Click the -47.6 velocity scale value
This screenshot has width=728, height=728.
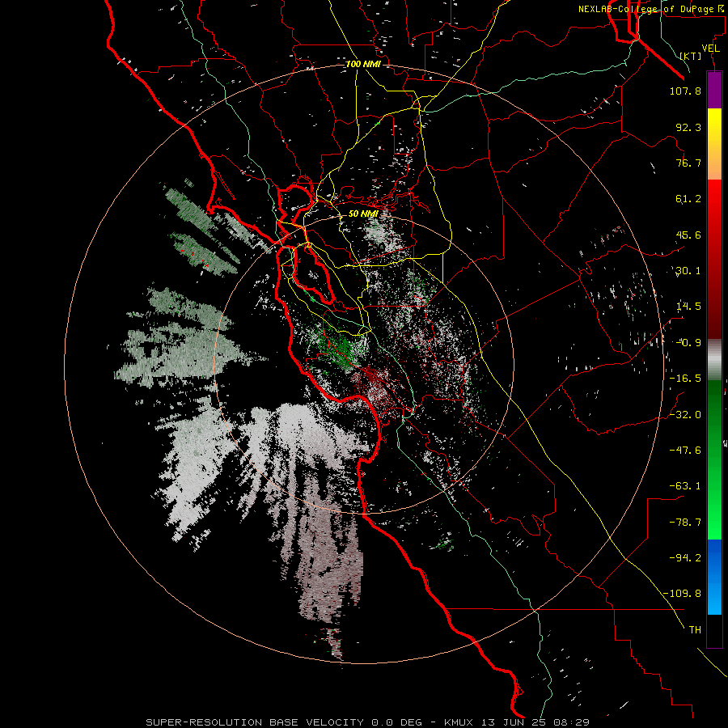(x=685, y=451)
